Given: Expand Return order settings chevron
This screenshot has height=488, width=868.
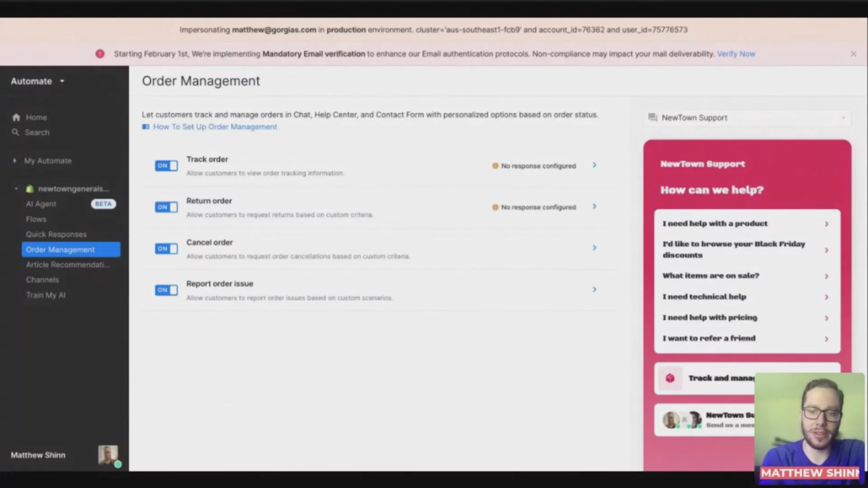Looking at the screenshot, I should (x=594, y=206).
